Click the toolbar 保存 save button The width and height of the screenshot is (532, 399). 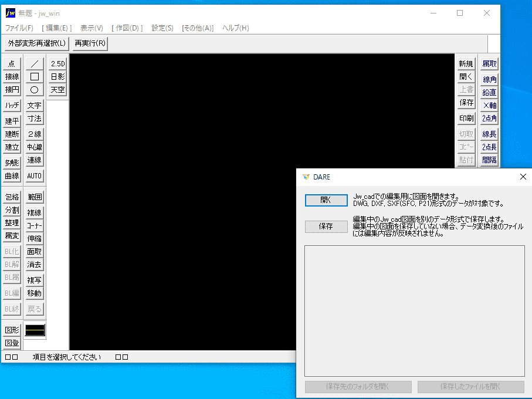tap(466, 103)
